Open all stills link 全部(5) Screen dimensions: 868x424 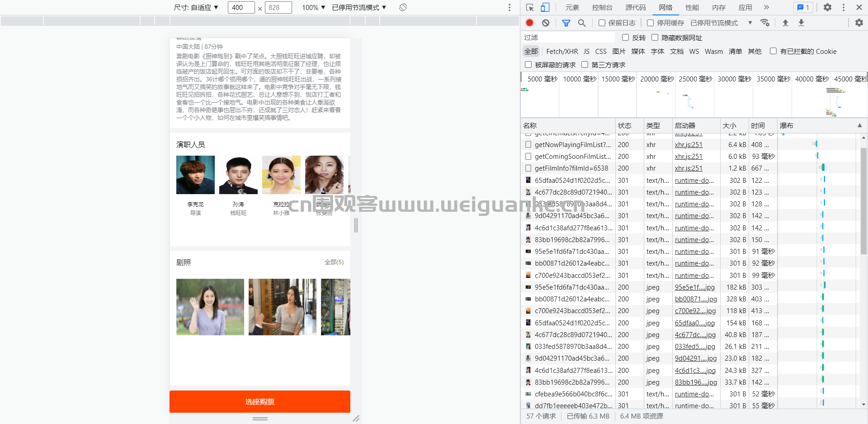click(334, 262)
